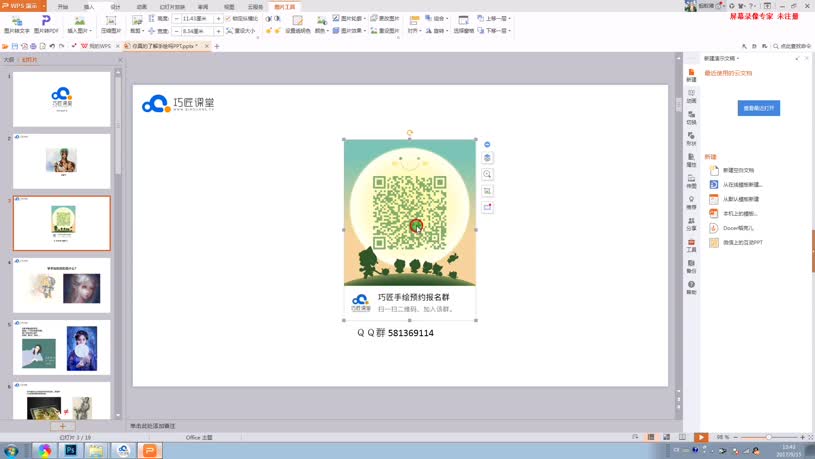This screenshot has width=815, height=459.
Task: Click the Shapes (形状) icon in side strip
Action: (691, 139)
